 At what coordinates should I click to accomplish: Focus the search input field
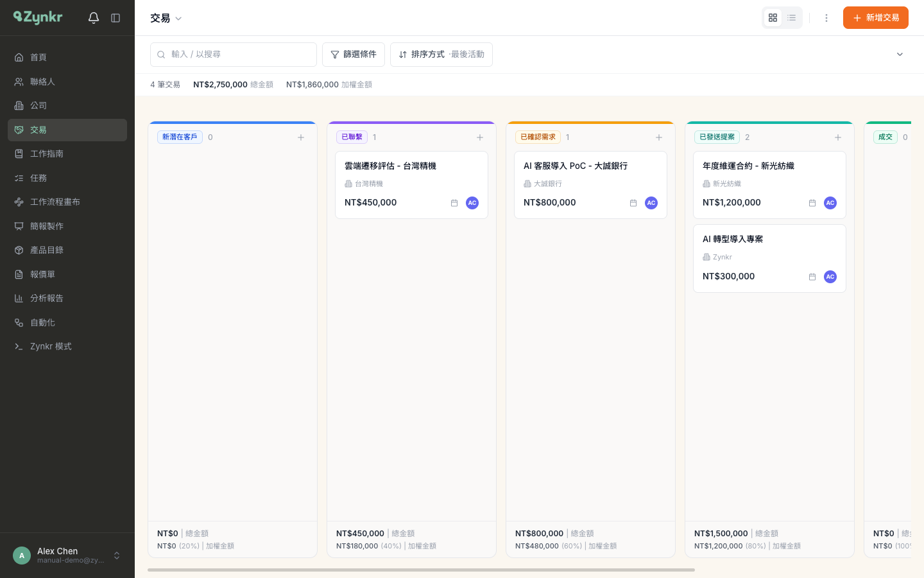point(234,55)
